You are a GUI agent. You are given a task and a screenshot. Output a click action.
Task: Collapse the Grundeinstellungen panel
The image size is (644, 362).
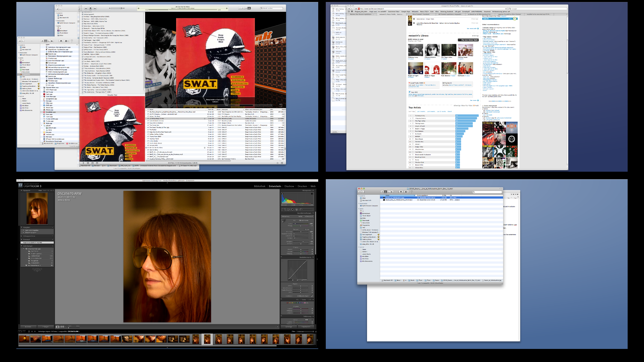[x=313, y=213]
